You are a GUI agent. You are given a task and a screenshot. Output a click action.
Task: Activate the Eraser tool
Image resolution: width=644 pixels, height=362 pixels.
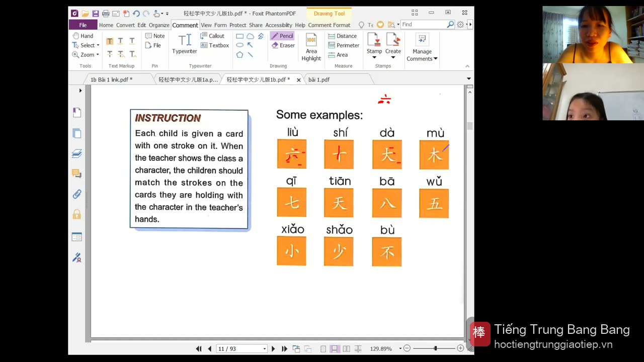(283, 45)
